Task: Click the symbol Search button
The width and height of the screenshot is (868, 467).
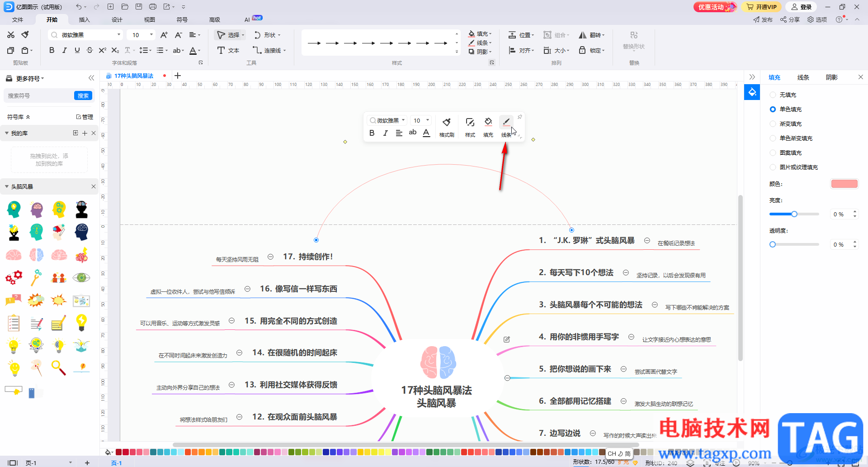Action: [x=83, y=95]
